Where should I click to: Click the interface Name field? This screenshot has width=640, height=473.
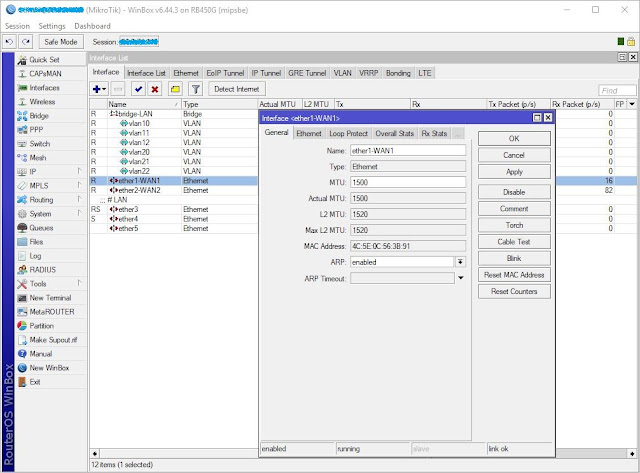pos(408,151)
